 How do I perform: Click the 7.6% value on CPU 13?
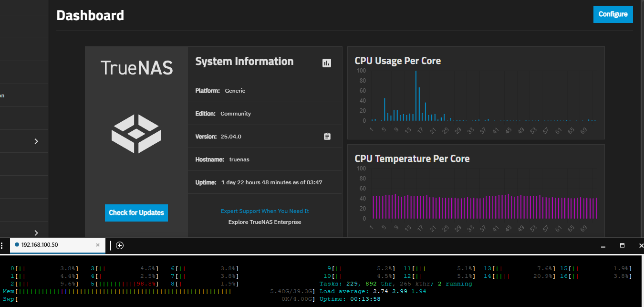point(545,268)
